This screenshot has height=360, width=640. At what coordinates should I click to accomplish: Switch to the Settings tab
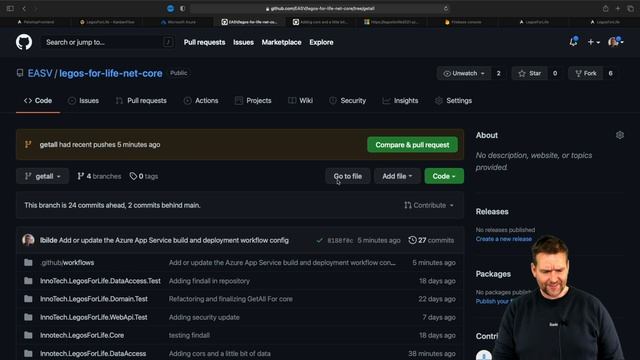tap(453, 101)
